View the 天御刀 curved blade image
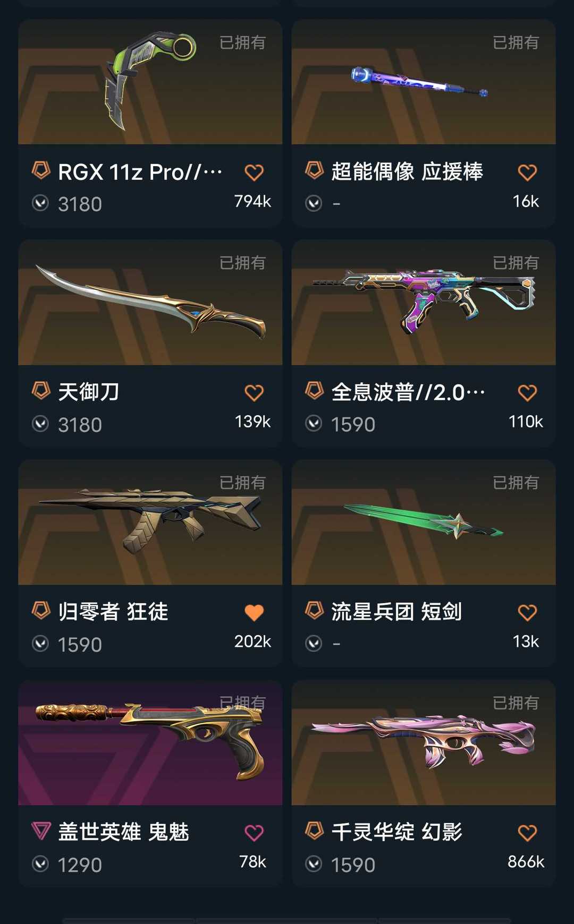The height and width of the screenshot is (924, 574). 150,302
